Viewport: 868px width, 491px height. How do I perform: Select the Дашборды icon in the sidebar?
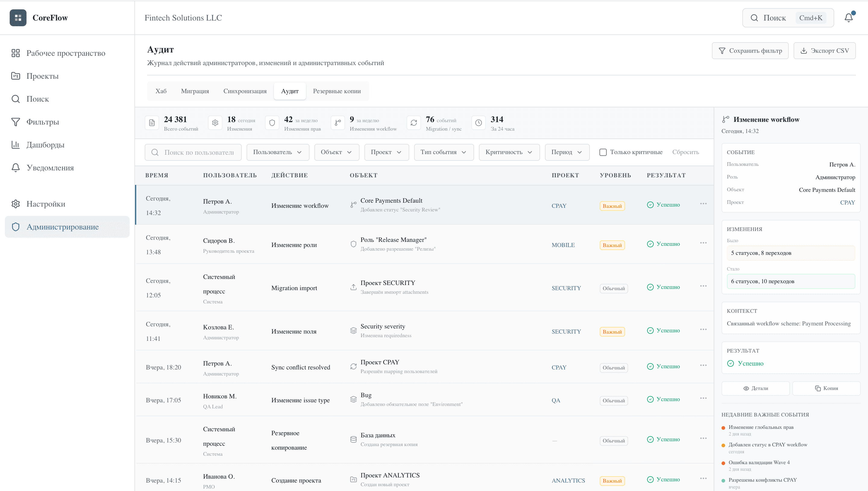[x=16, y=145]
